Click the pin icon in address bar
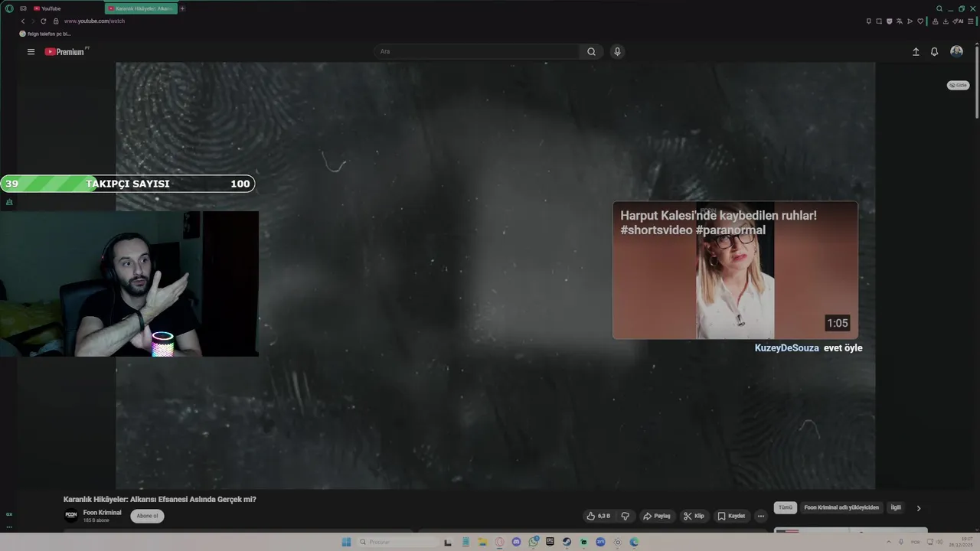Screen dimensions: 980x551 (869, 21)
